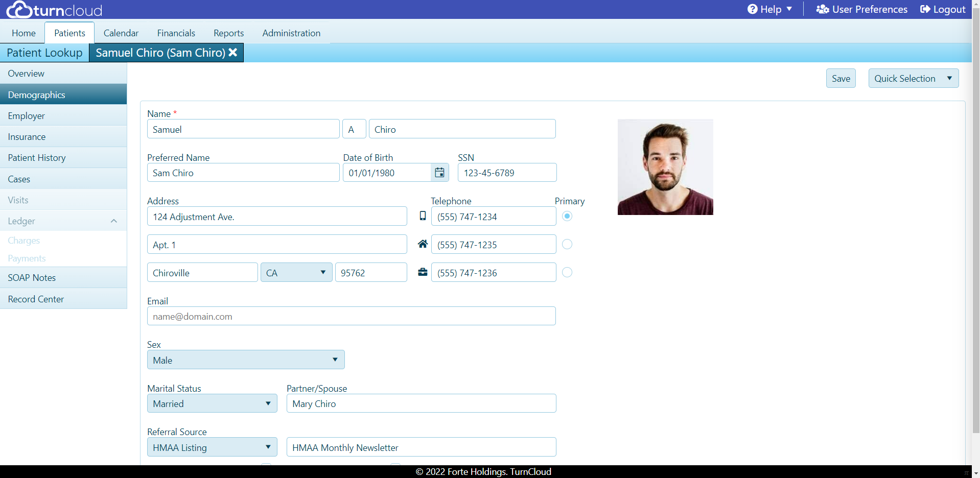
Task: Click the home phone icon
Action: pyautogui.click(x=423, y=244)
